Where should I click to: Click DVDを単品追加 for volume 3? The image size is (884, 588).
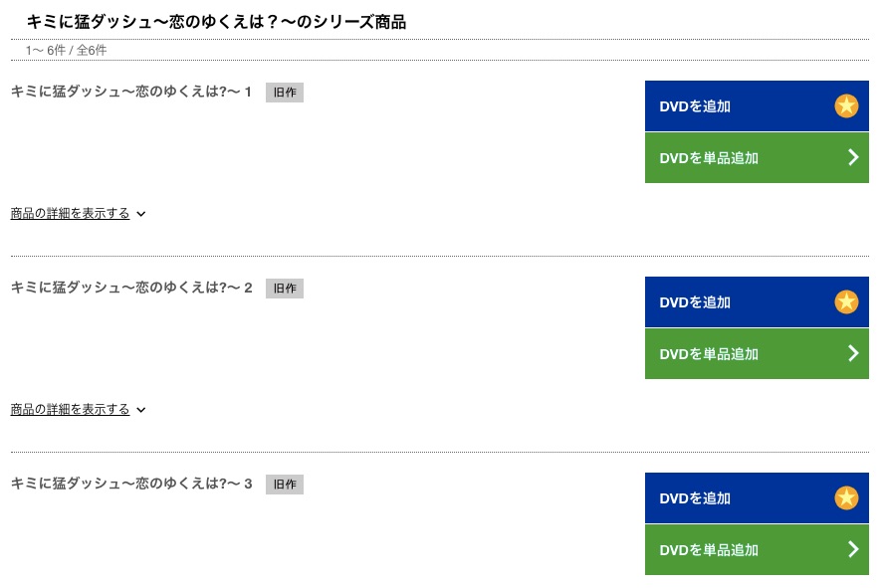757,550
